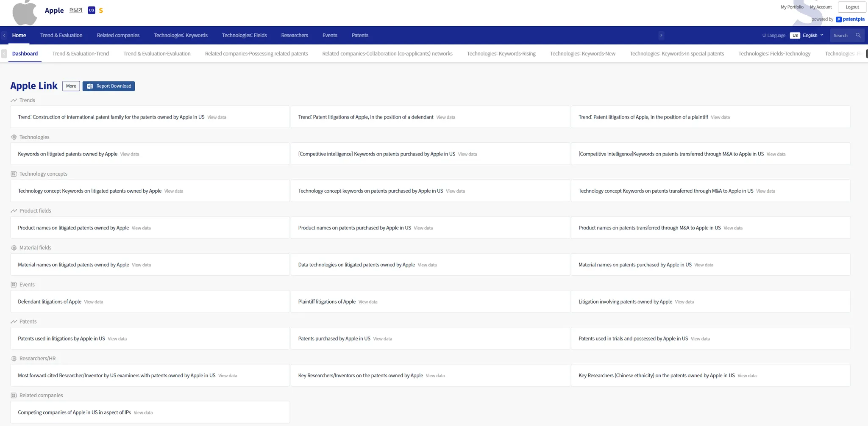Click the 더보기 link next to Apple

[x=76, y=10]
